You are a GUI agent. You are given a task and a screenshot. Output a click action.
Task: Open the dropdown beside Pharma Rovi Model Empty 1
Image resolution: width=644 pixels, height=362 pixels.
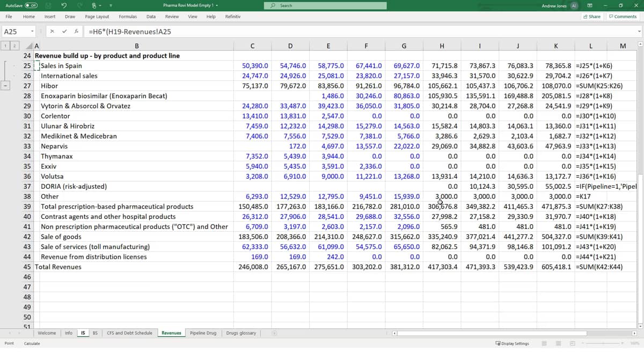coord(217,5)
